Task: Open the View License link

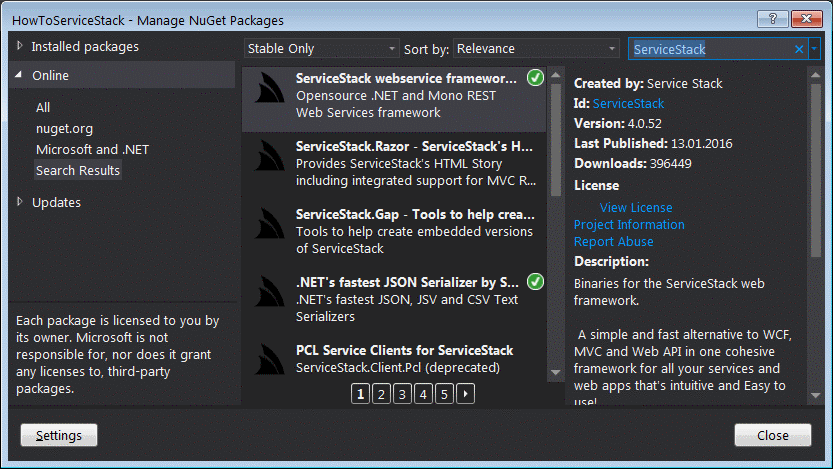Action: [635, 207]
